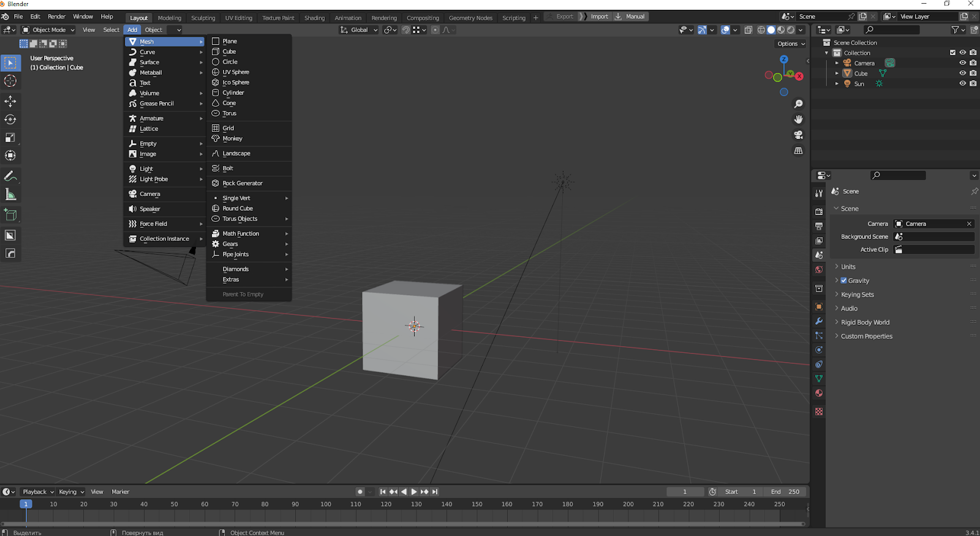Add a Cylinder mesh
Viewport: 980px width, 536px height.
click(x=249, y=92)
